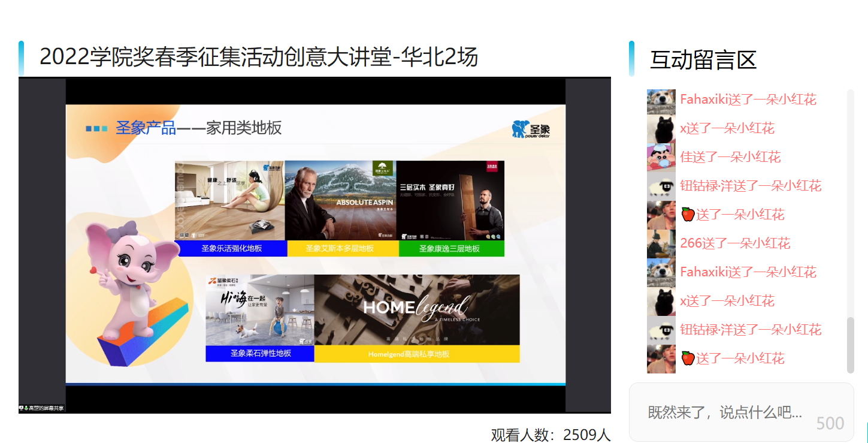Click the blue 圣象柔石弹性地板 label
The width and height of the screenshot is (868, 443).
tap(260, 354)
